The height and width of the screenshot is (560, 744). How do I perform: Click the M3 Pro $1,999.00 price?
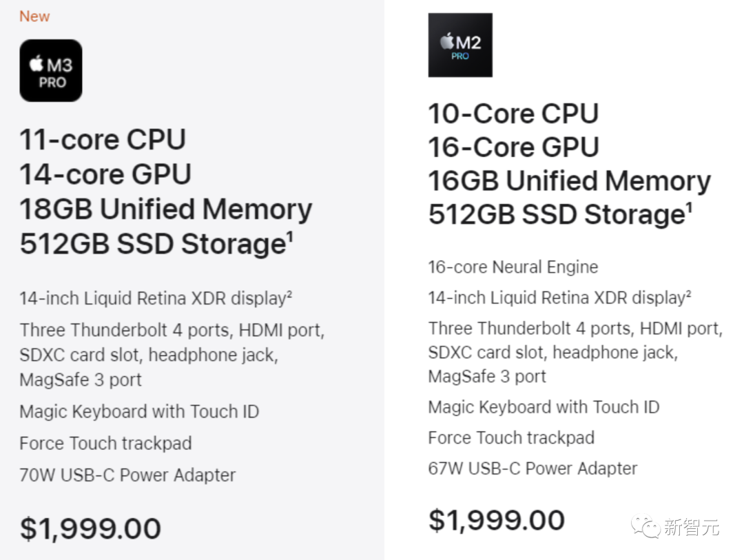tap(90, 528)
